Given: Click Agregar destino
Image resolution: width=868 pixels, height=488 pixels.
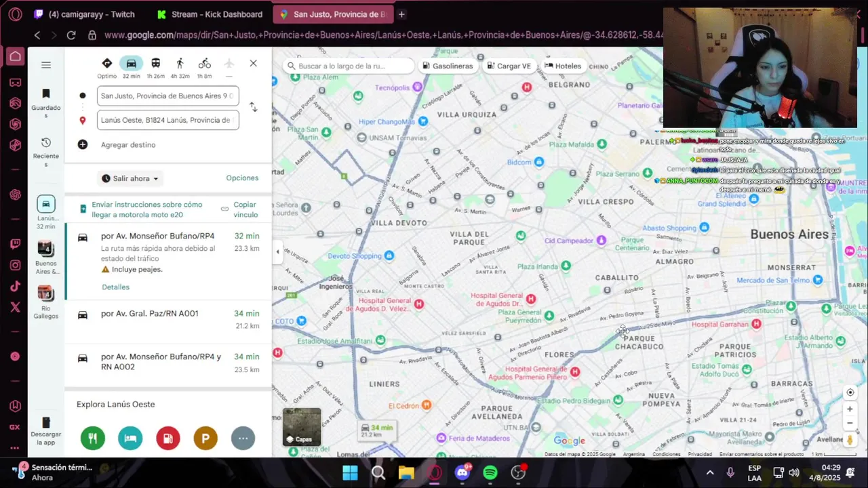Looking at the screenshot, I should (x=128, y=144).
